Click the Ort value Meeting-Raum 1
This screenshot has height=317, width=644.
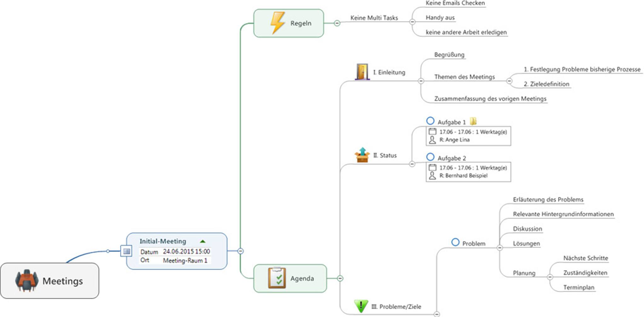(185, 261)
